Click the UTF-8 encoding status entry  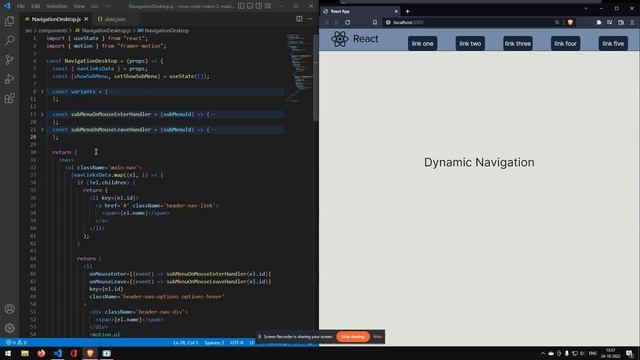click(237, 342)
